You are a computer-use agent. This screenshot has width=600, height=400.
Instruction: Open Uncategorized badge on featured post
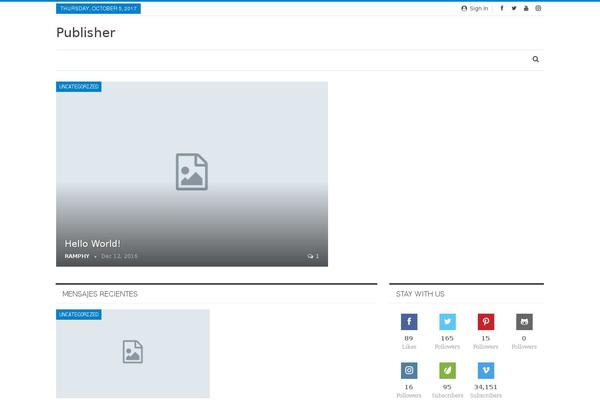79,87
